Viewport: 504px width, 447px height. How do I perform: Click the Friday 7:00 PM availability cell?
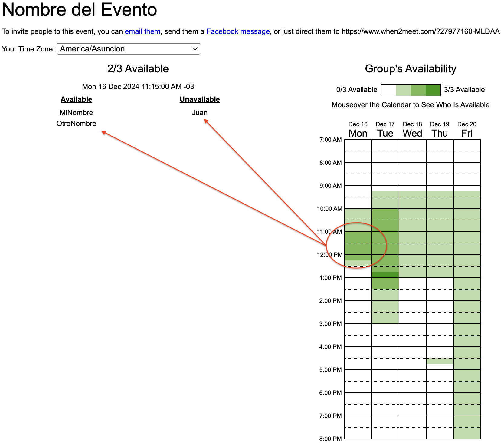click(x=467, y=419)
